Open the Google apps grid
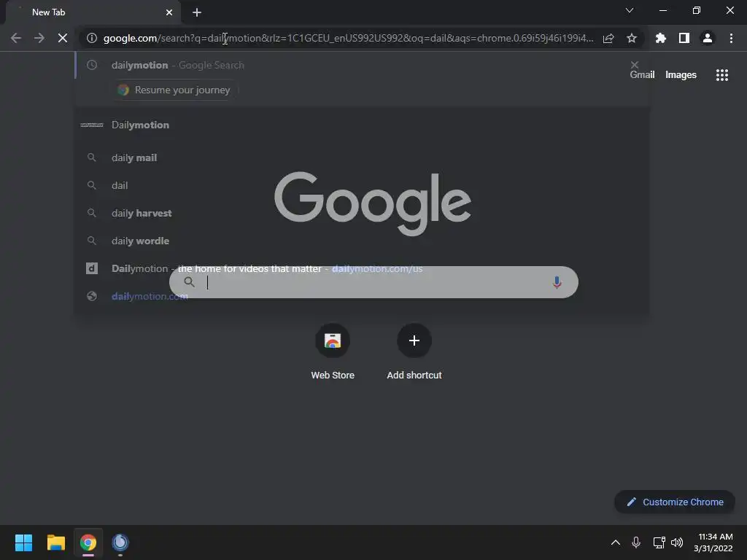The height and width of the screenshot is (560, 747). 722,75
